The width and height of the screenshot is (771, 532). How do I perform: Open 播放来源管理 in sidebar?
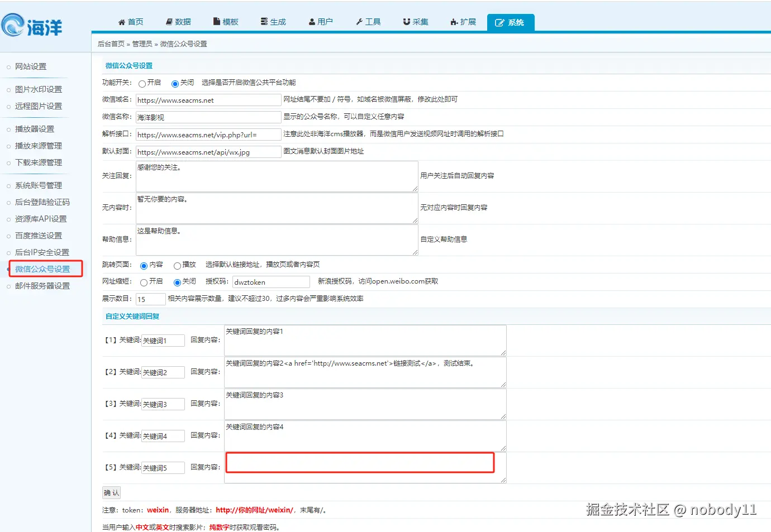click(x=39, y=146)
